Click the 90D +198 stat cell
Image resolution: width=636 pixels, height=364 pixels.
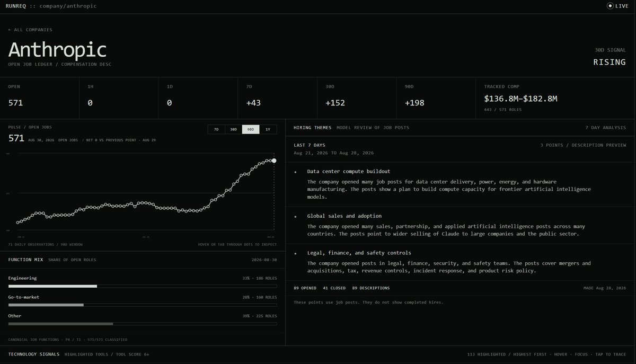point(436,98)
